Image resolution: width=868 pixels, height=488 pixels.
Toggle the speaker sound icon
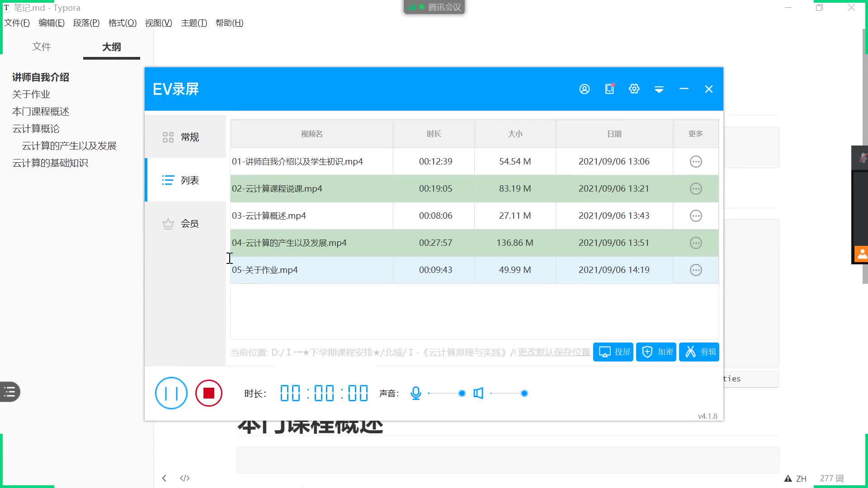click(x=478, y=393)
